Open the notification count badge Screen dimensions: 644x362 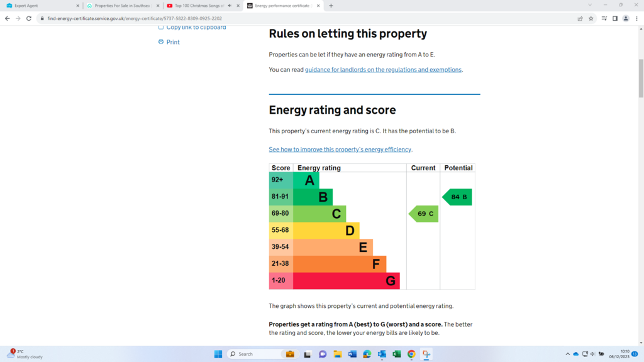[x=635, y=354]
